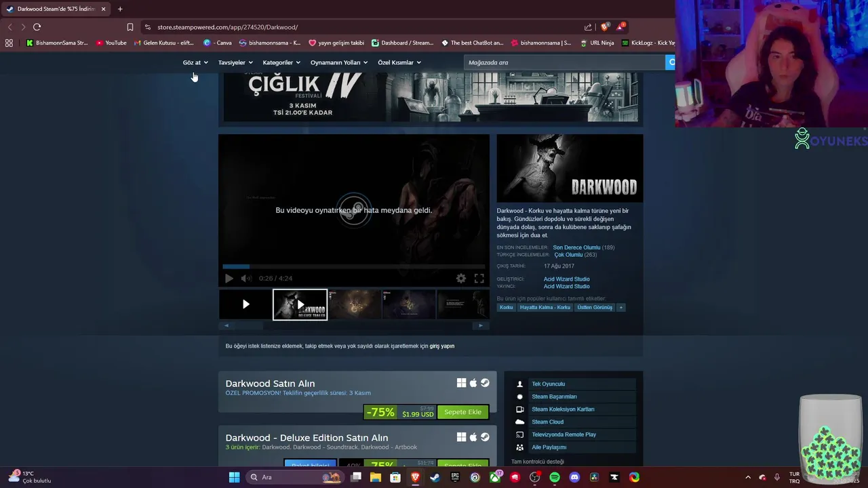Viewport: 868px width, 488px height.
Task: Open Steam from the taskbar
Action: click(x=435, y=477)
